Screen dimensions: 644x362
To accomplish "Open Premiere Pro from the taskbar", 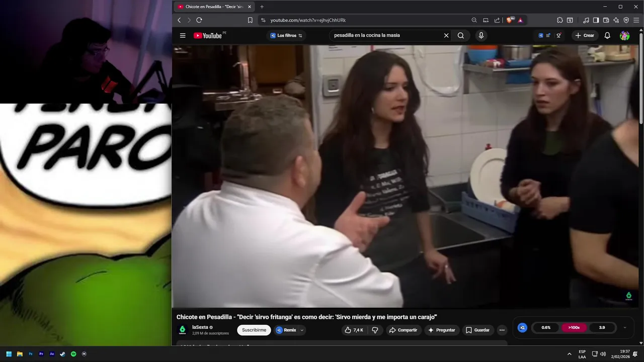I will click(41, 354).
